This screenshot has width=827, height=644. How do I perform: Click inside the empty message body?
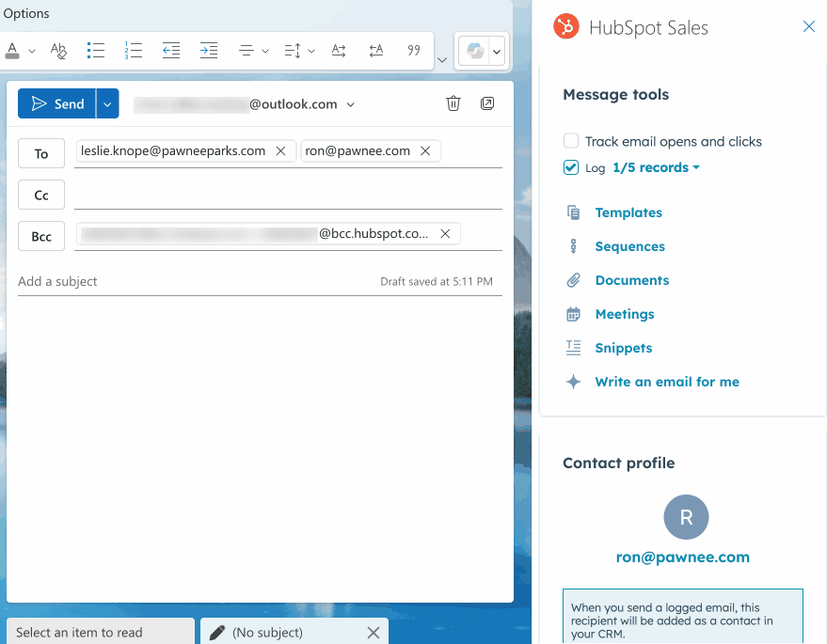point(260,448)
